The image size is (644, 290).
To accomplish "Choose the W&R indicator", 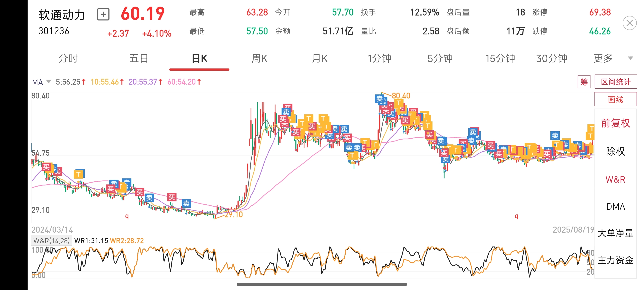I will [x=615, y=179].
